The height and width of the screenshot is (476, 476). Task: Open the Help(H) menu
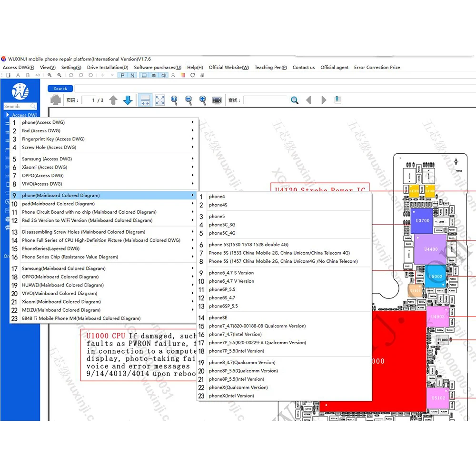pos(195,68)
